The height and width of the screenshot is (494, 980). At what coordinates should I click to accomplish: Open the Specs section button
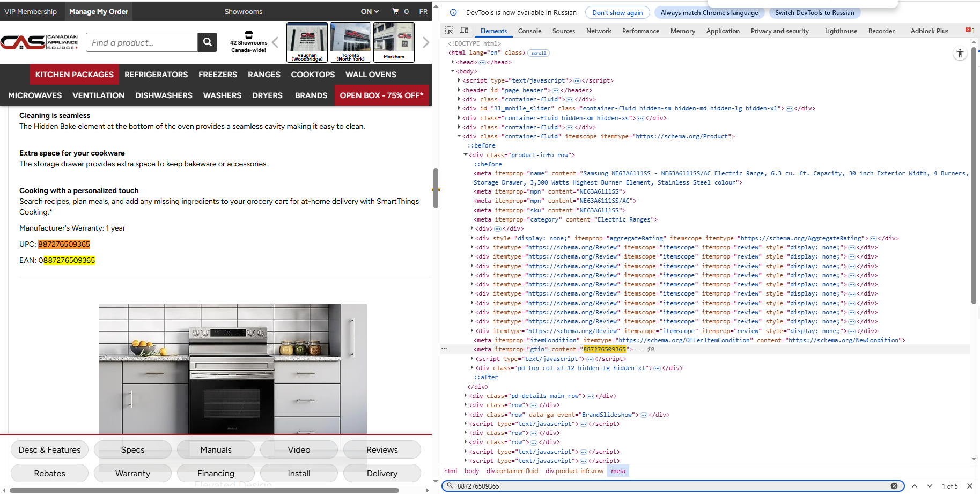tap(132, 450)
